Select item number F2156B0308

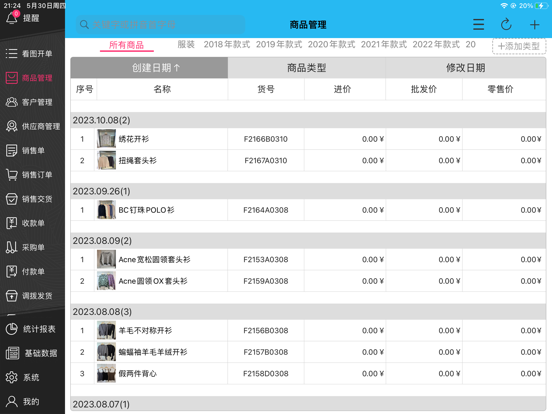[x=266, y=331]
